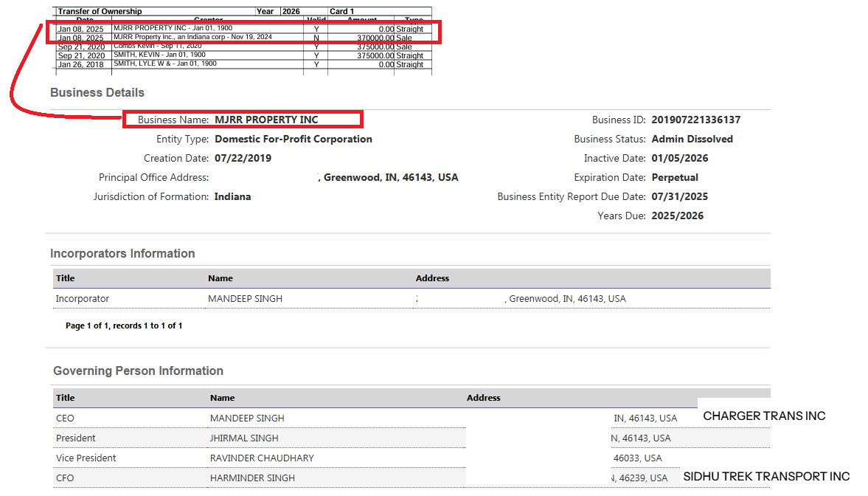
Task: Select President JHIRMAL SINGH name
Action: [x=244, y=438]
